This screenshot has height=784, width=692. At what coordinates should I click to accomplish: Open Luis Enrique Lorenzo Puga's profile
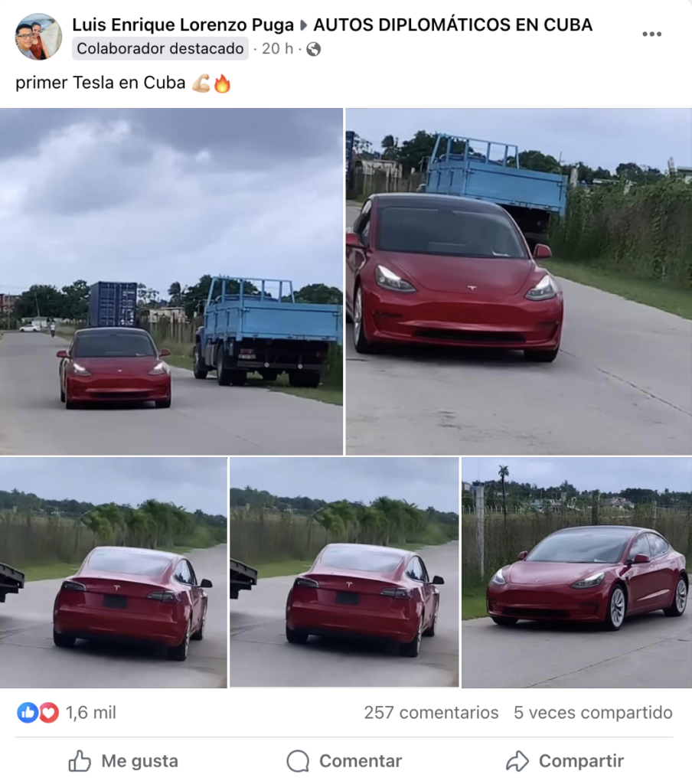pyautogui.click(x=183, y=24)
